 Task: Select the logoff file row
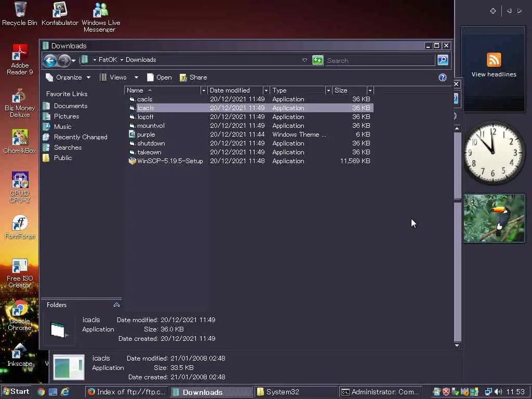point(249,117)
